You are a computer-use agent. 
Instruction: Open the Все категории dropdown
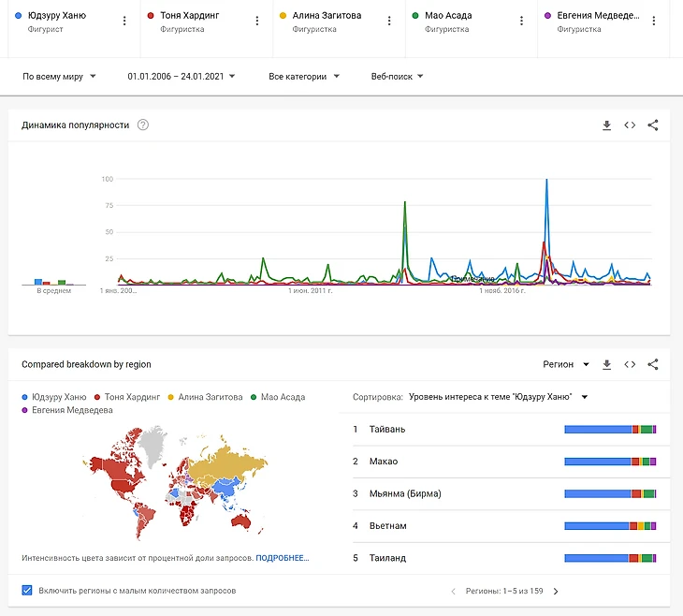[x=303, y=77]
